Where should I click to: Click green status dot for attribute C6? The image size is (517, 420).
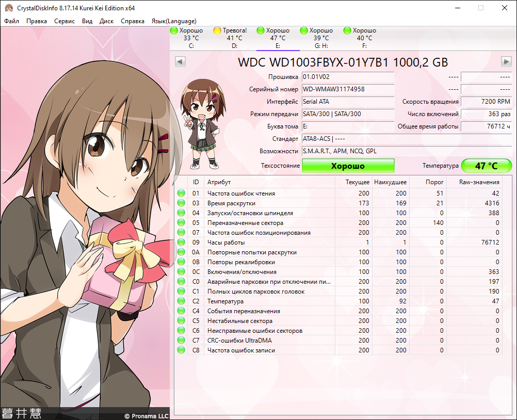(181, 331)
